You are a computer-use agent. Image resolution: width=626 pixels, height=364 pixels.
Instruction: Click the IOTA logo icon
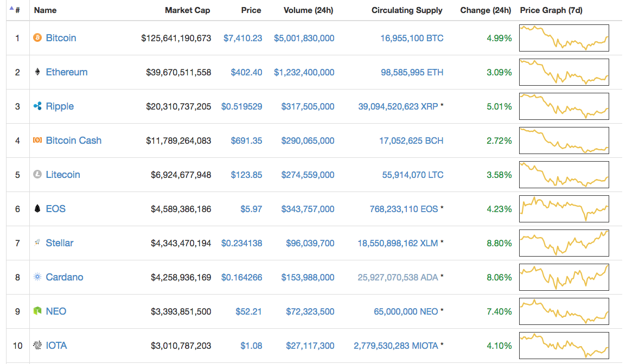click(37, 346)
